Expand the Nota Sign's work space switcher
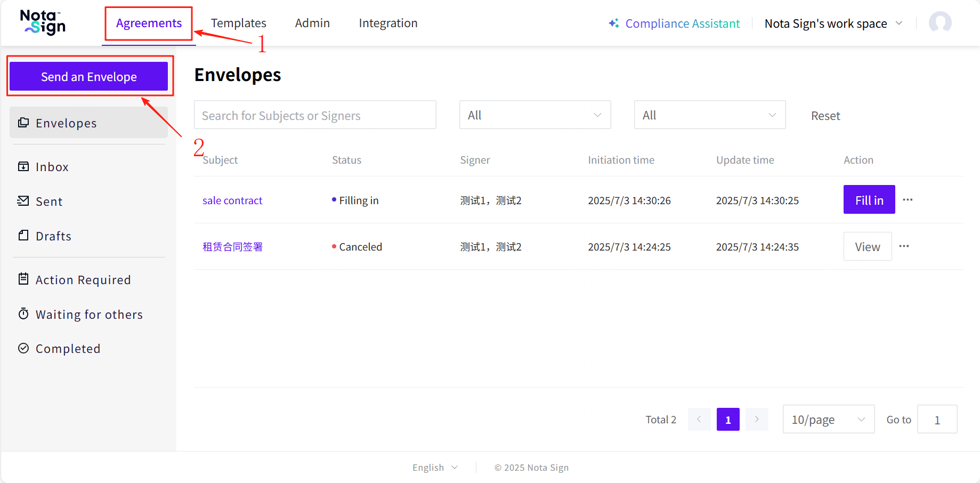 pos(833,23)
